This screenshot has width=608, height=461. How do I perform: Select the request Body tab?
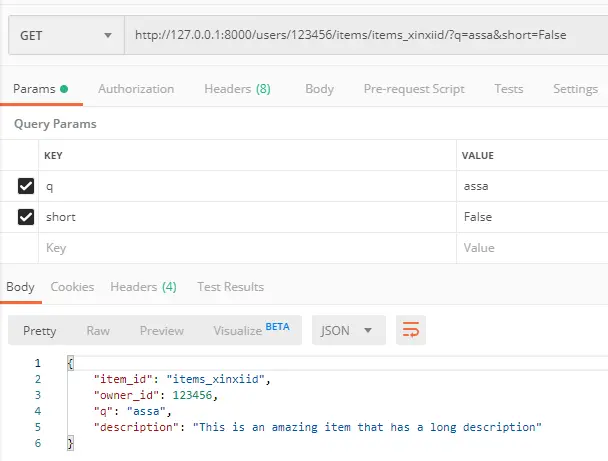(319, 89)
